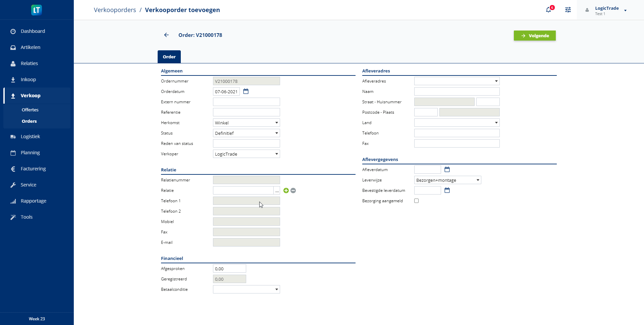This screenshot has width=644, height=325.
Task: Open the Orderdatum calendar picker
Action: [x=246, y=92]
